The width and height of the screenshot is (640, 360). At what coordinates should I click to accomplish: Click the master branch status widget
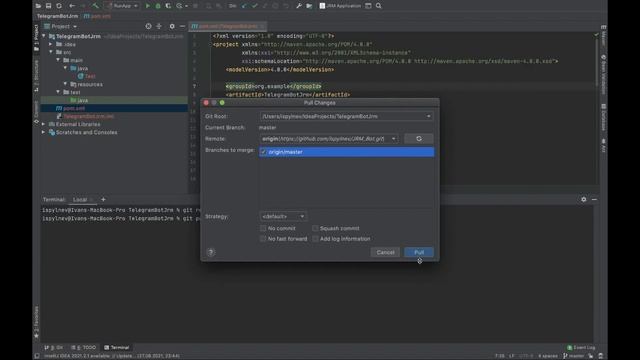[x=573, y=356]
